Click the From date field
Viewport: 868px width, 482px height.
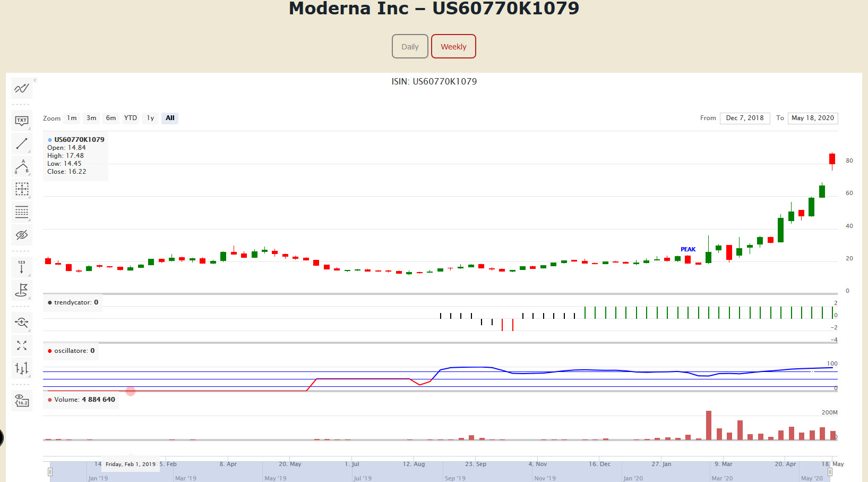744,118
